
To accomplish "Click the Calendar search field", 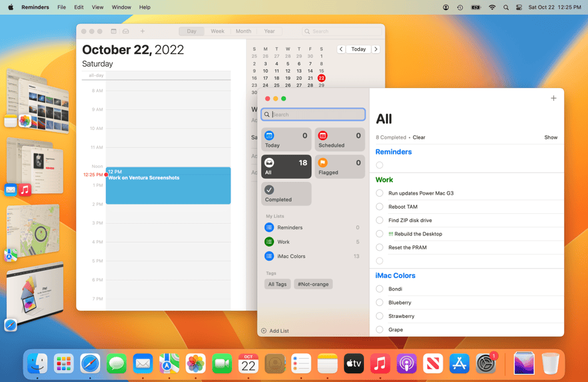I will [341, 31].
